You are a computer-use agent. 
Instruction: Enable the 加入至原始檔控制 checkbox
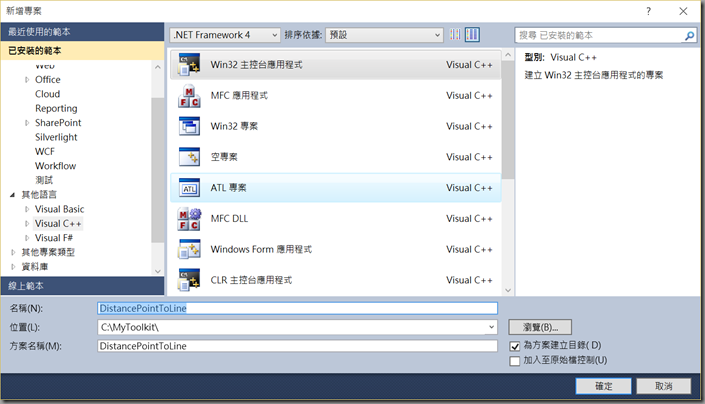[515, 361]
